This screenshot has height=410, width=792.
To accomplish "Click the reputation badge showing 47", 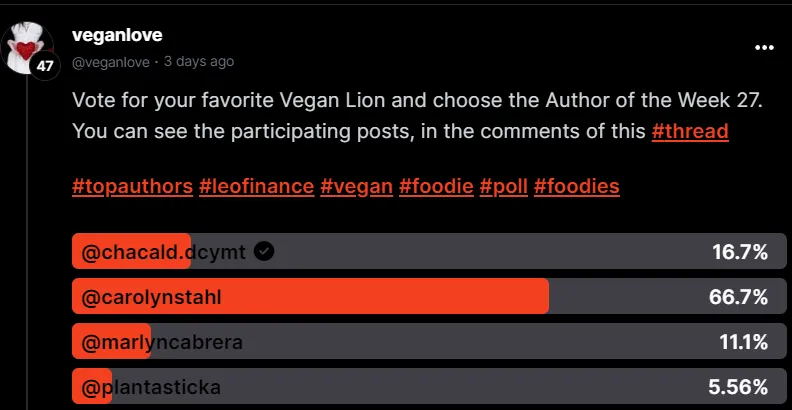I will tap(45, 66).
